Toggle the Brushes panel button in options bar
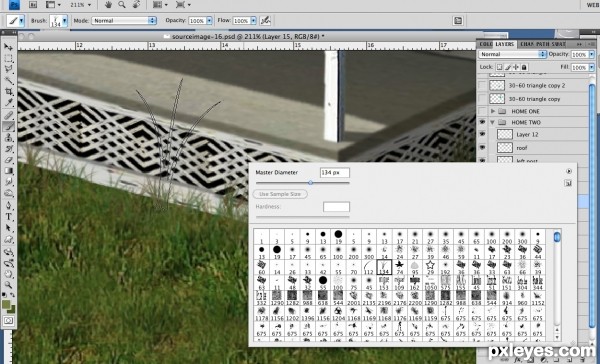 [x=458, y=21]
